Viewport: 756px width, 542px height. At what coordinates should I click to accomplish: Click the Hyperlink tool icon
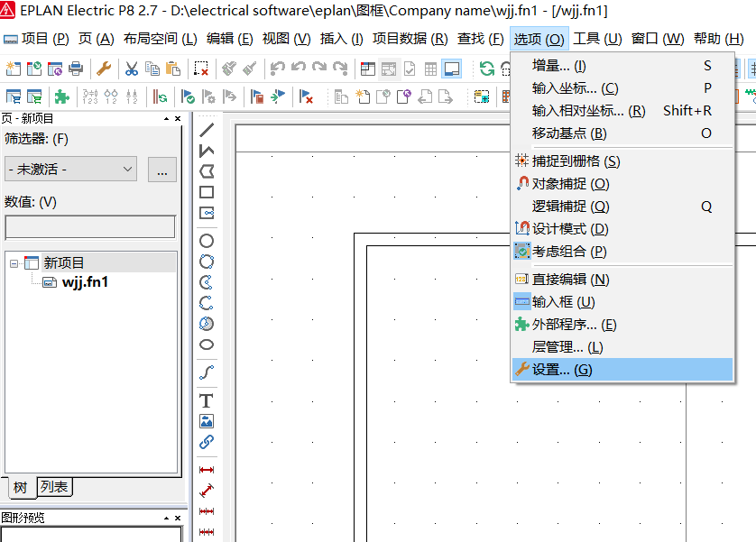pyautogui.click(x=207, y=442)
